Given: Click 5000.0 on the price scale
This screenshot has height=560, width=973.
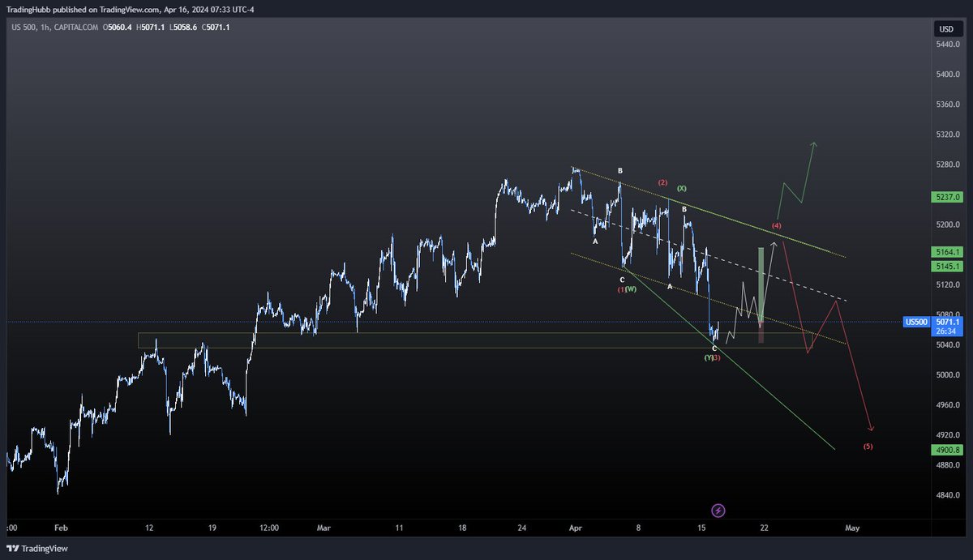Looking at the screenshot, I should coord(949,375).
